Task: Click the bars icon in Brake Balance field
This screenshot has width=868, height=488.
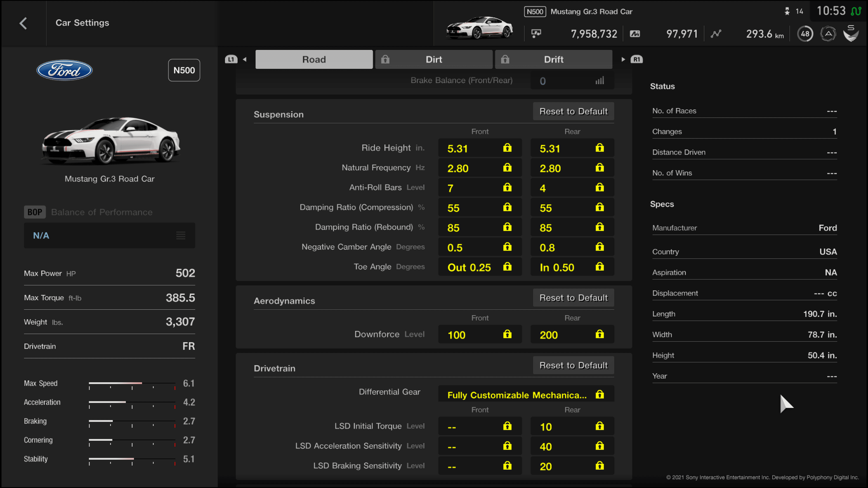Action: [599, 80]
